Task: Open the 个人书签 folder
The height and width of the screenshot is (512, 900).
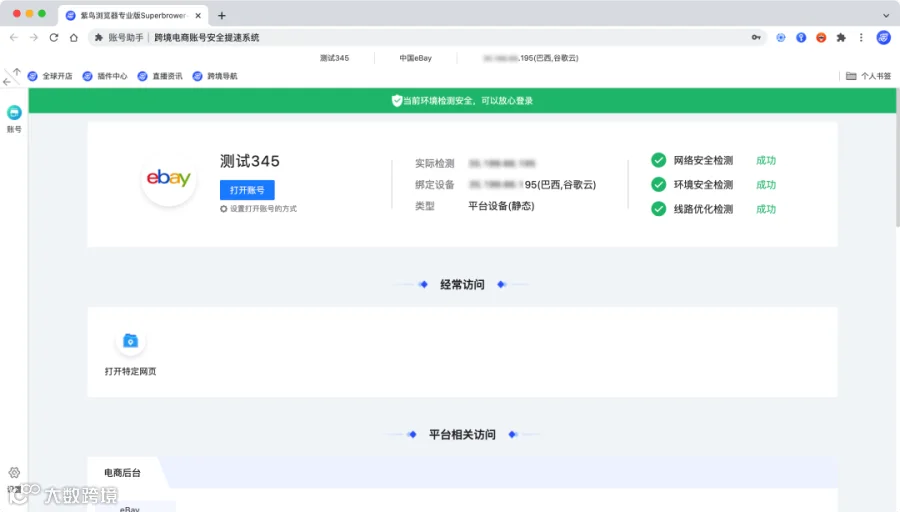Action: coord(868,76)
